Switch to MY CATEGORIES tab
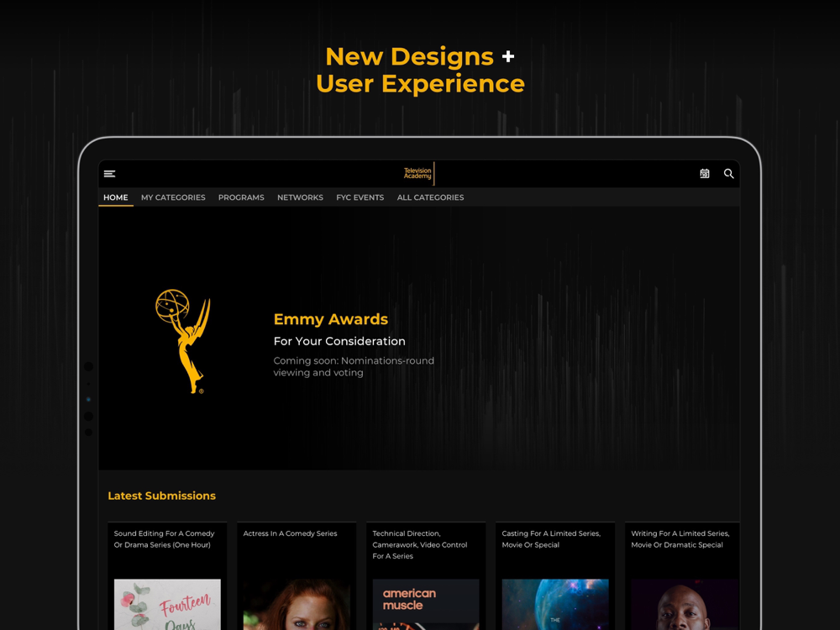Image resolution: width=840 pixels, height=630 pixels. point(173,197)
